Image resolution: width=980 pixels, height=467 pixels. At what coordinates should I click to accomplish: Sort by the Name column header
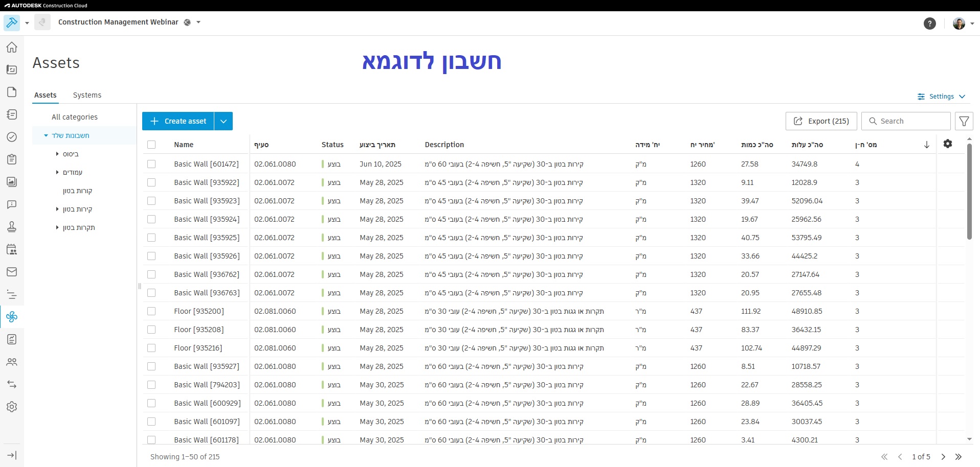[184, 145]
